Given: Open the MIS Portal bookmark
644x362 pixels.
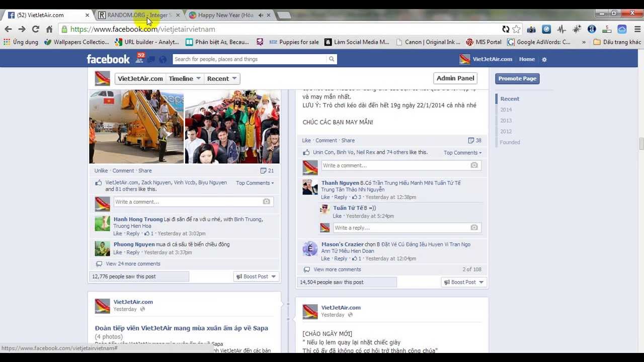Looking at the screenshot, I should pyautogui.click(x=484, y=42).
